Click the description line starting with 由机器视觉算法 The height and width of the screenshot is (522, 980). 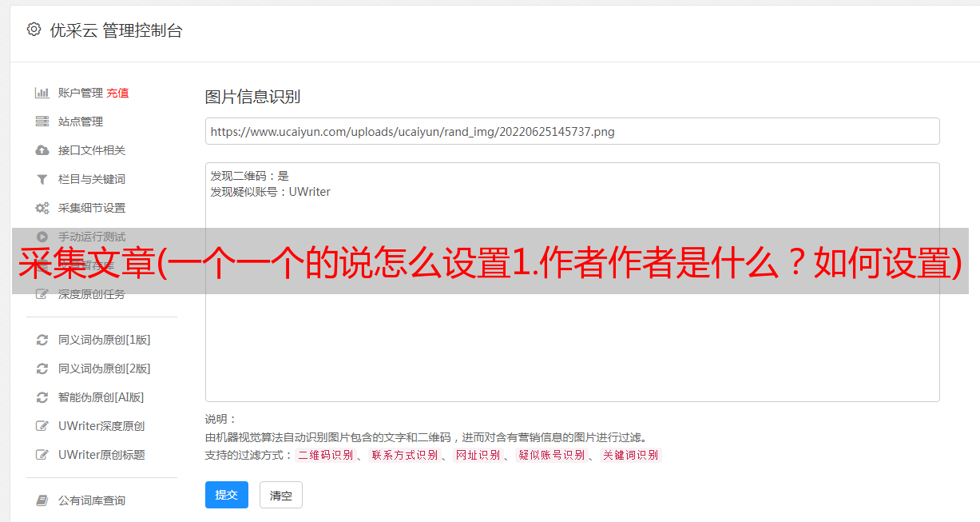pyautogui.click(x=426, y=437)
